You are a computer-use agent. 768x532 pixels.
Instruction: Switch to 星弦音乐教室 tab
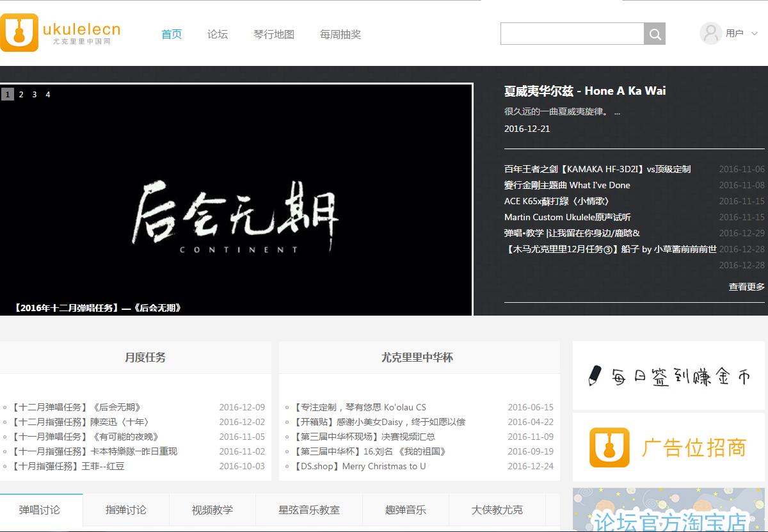click(309, 510)
